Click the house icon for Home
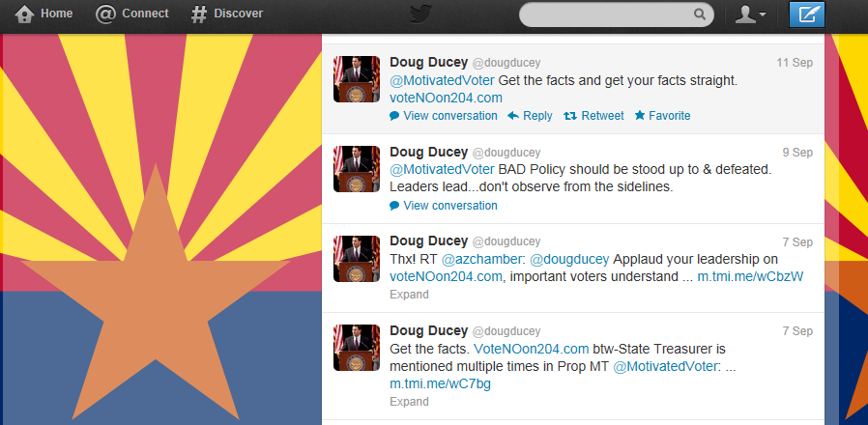Viewport: 868px width, 425px height. [x=24, y=14]
